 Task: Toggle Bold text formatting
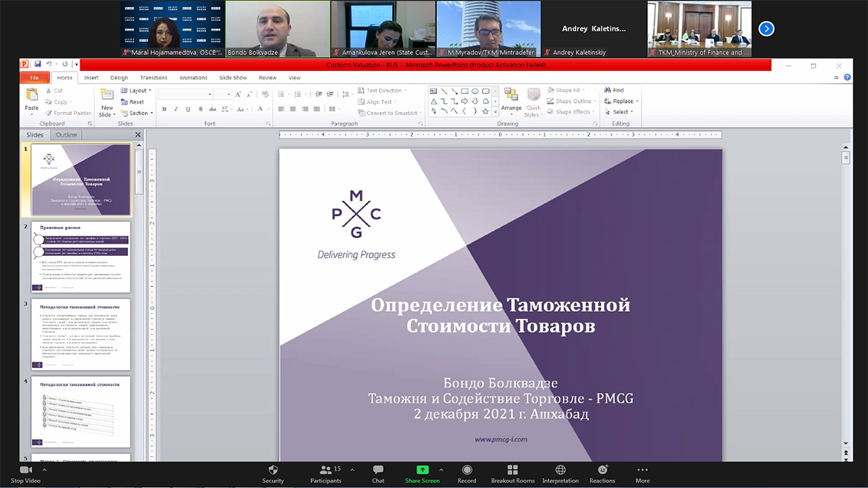click(164, 109)
